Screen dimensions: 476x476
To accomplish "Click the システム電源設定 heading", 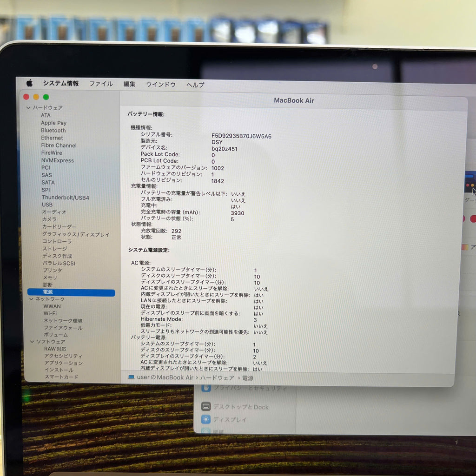I will click(x=149, y=250).
